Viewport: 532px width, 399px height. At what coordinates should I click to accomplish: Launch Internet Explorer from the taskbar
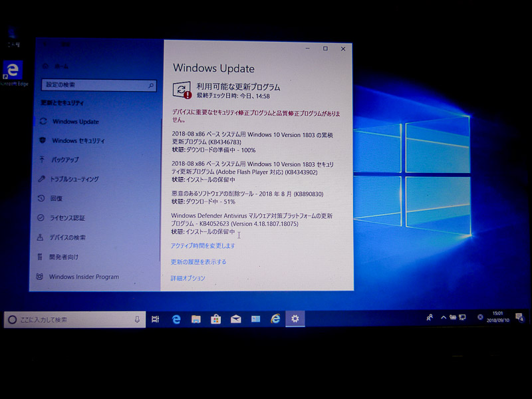coord(275,319)
